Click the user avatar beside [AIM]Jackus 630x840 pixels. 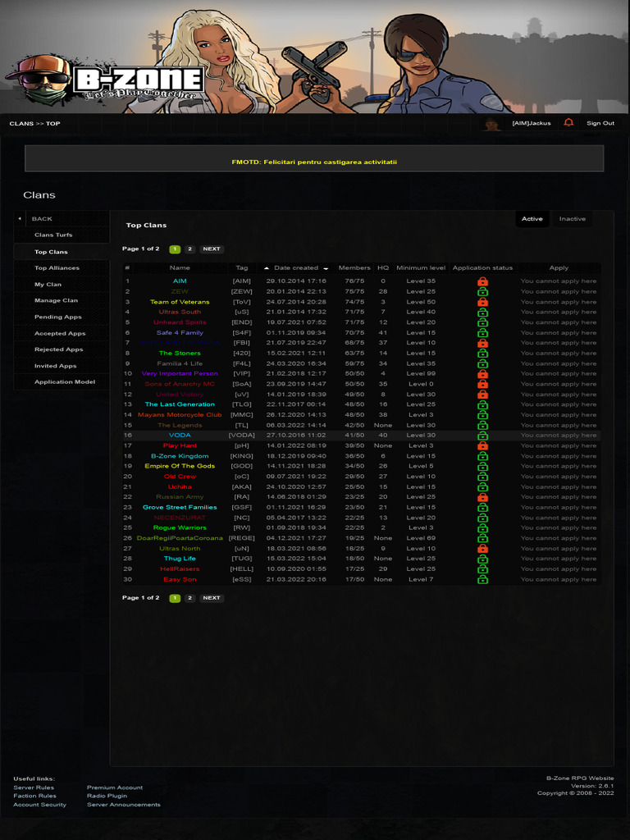pyautogui.click(x=492, y=124)
